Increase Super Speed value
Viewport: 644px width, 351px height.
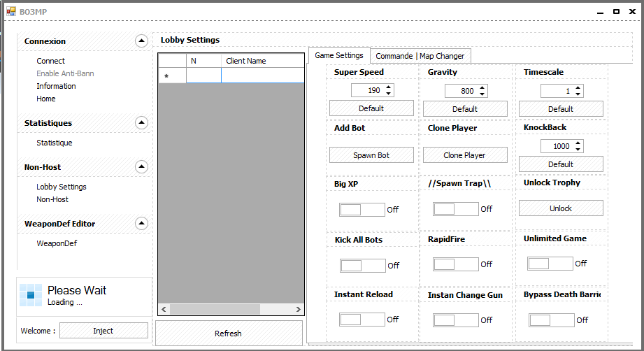[x=389, y=87]
